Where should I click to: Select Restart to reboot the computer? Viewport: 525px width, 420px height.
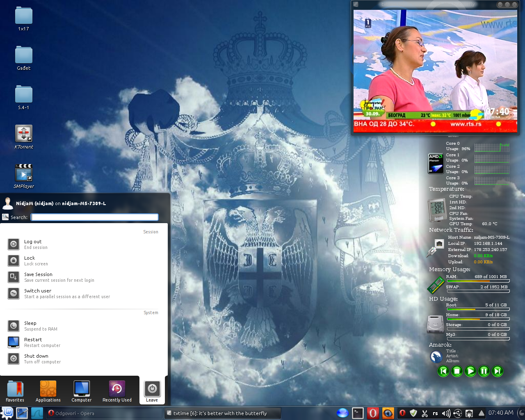pyautogui.click(x=84, y=342)
